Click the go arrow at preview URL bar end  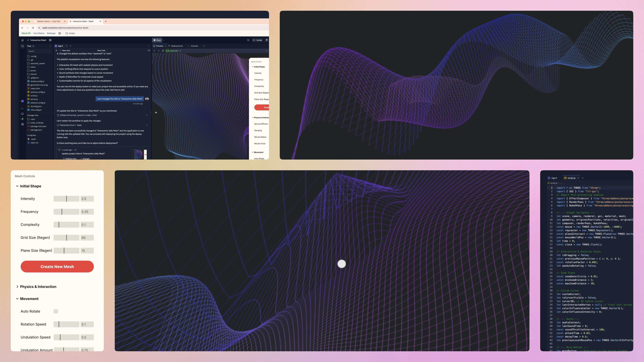pyautogui.click(x=266, y=51)
